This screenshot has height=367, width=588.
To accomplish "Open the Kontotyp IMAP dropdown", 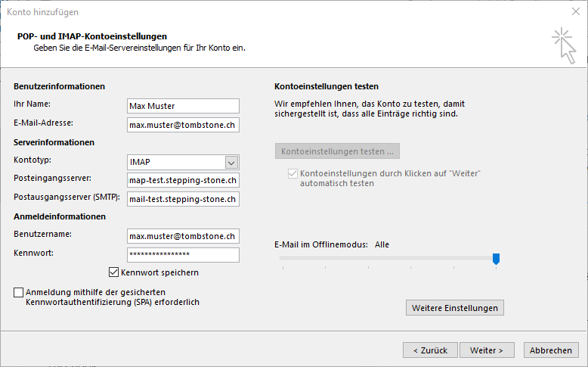I will 231,162.
